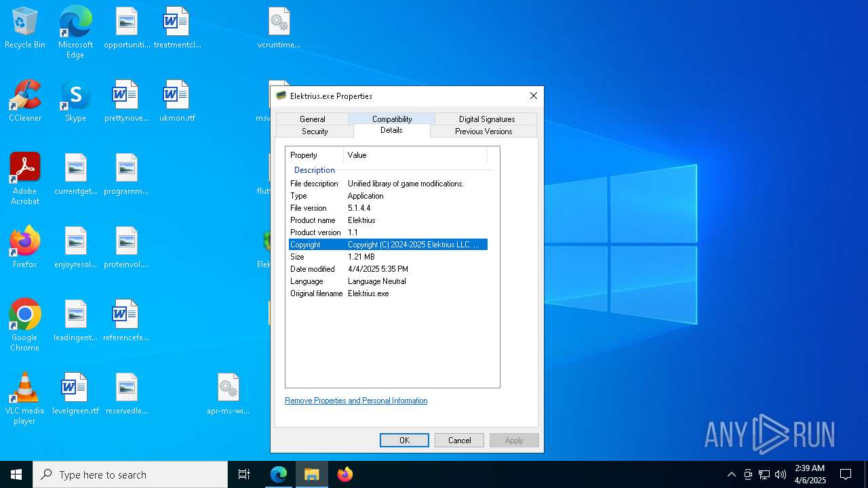This screenshot has height=488, width=868.
Task: Select the File description row
Action: pyautogui.click(x=388, y=184)
